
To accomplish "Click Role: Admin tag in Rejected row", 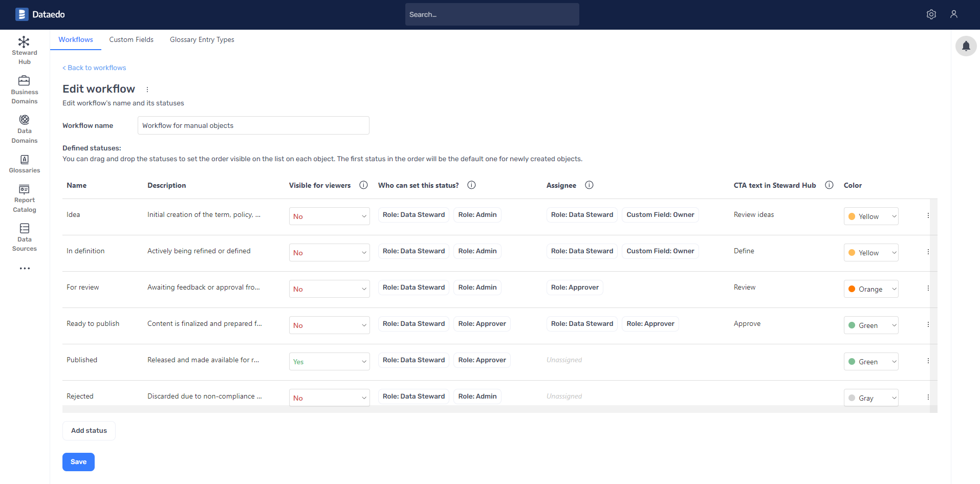I will pos(477,397).
